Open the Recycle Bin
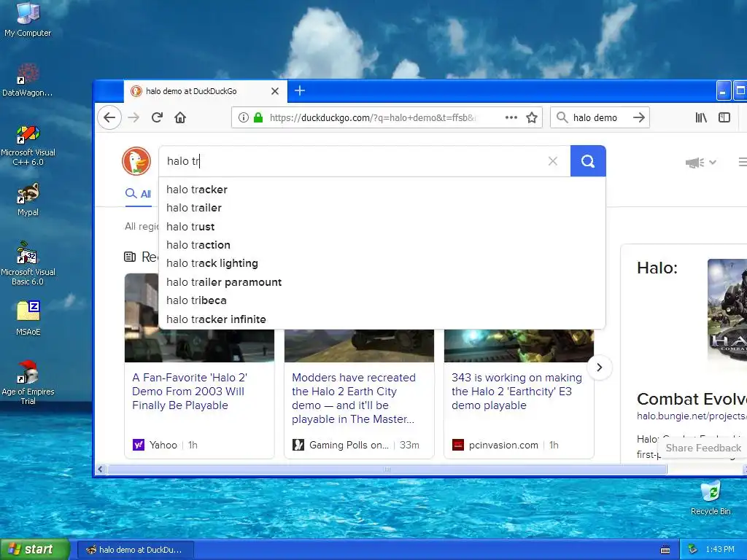747x560 pixels. [711, 497]
